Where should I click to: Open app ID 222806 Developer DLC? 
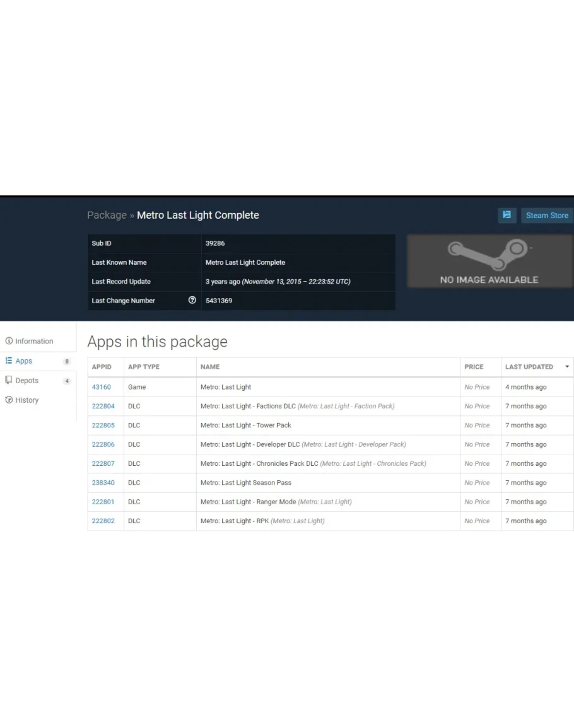point(103,444)
